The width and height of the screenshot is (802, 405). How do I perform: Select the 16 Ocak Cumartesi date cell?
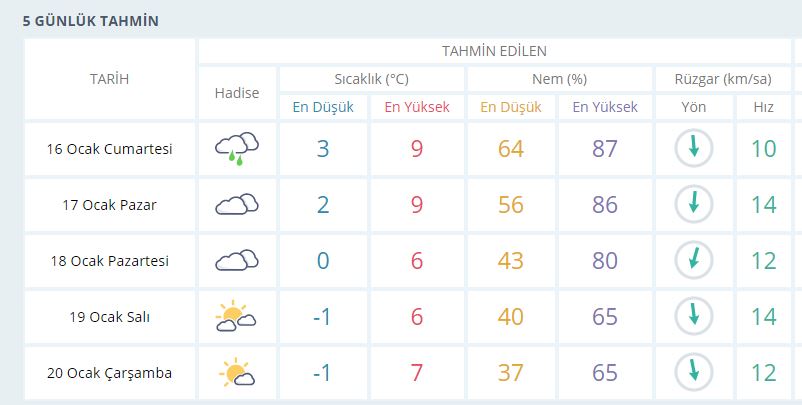point(110,149)
